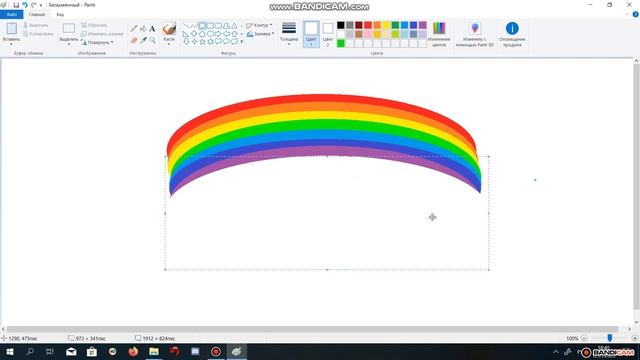The width and height of the screenshot is (640, 360).
Task: Choose the Line shape
Action: click(186, 26)
